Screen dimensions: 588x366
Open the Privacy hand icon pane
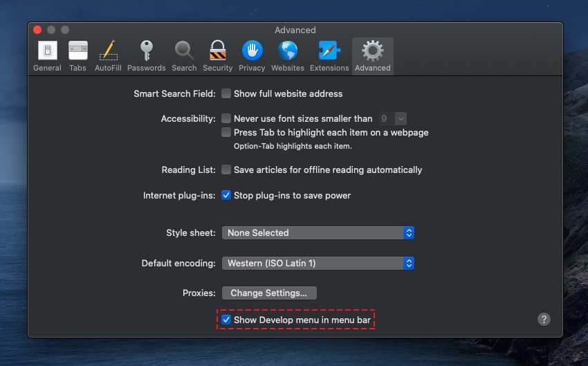(252, 56)
